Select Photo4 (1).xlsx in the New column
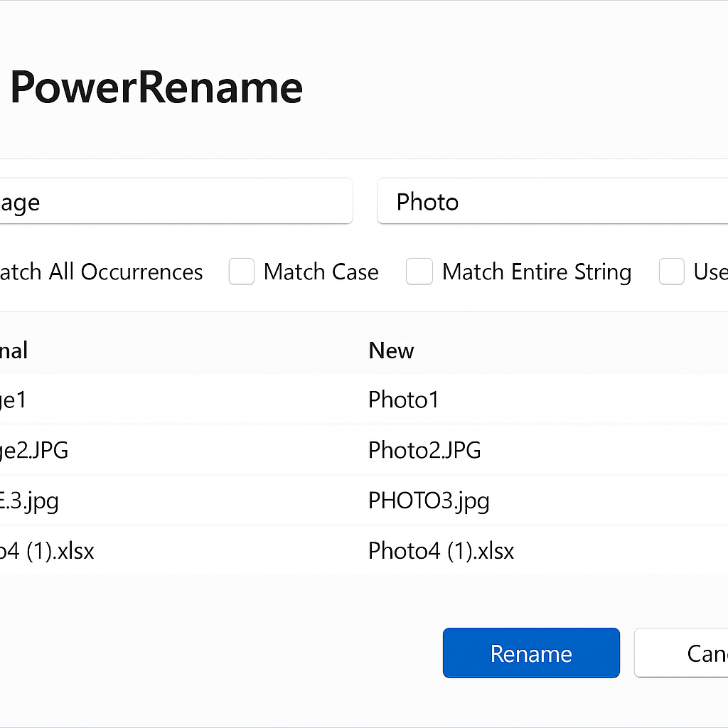 [x=441, y=551]
